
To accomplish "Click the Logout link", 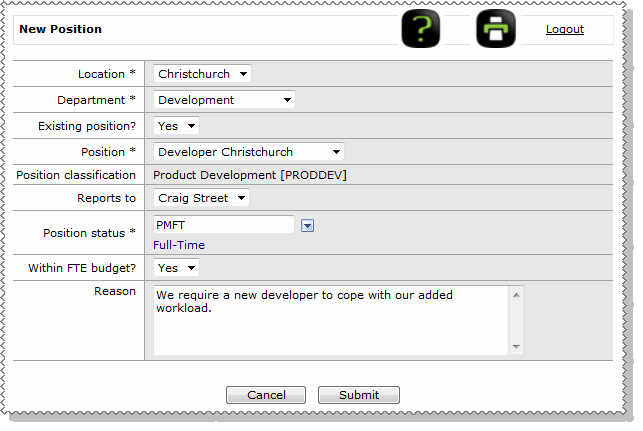I will 565,29.
